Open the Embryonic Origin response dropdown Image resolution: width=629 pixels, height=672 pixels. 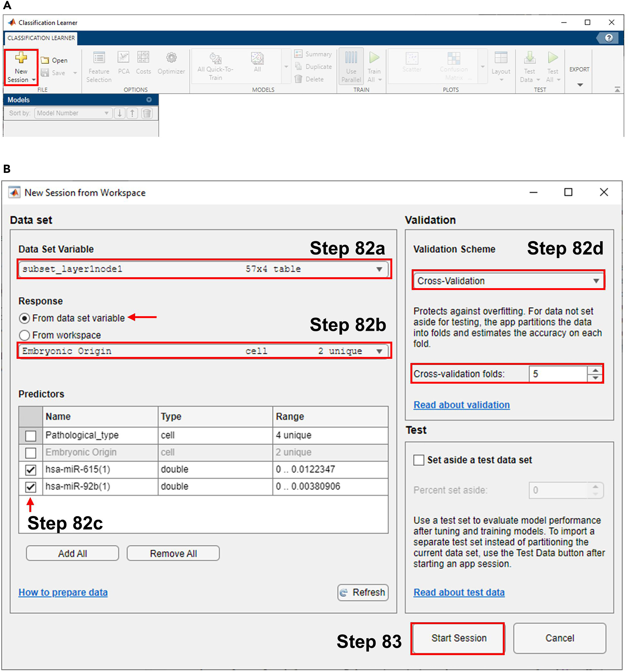click(x=379, y=352)
